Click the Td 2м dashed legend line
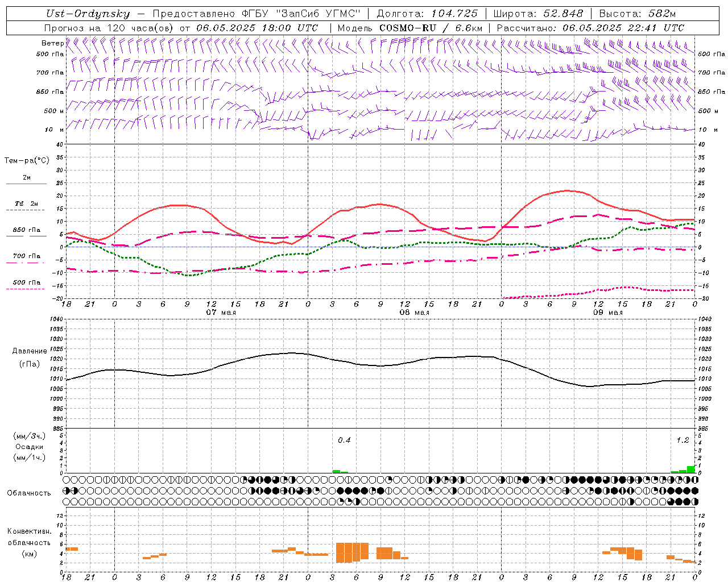 tap(26, 210)
